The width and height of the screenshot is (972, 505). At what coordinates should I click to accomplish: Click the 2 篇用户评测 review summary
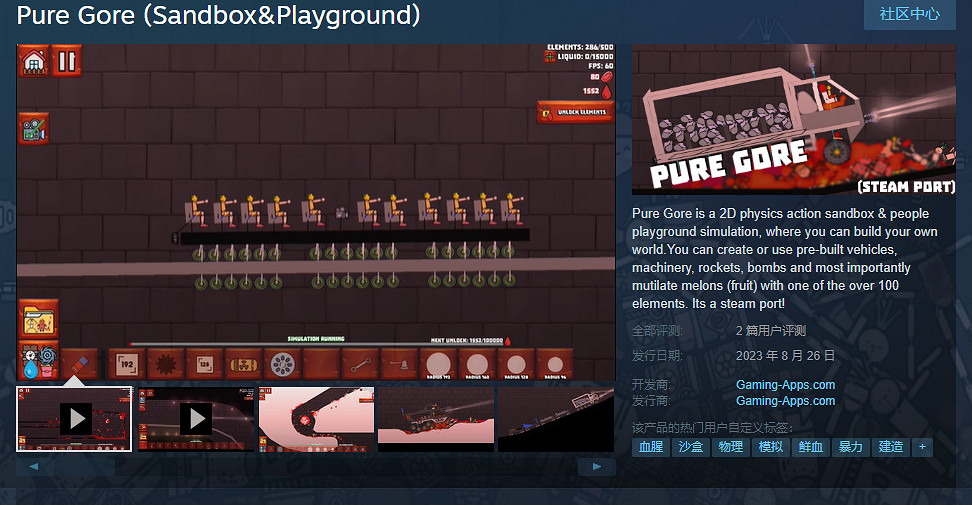coord(771,331)
